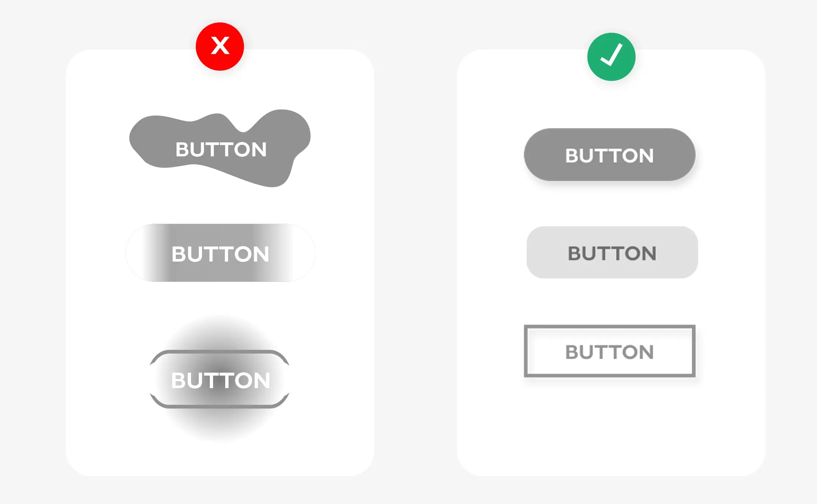Click the letter N in rectangular outlined button
Viewport: 817px width, 504px height.
click(646, 352)
